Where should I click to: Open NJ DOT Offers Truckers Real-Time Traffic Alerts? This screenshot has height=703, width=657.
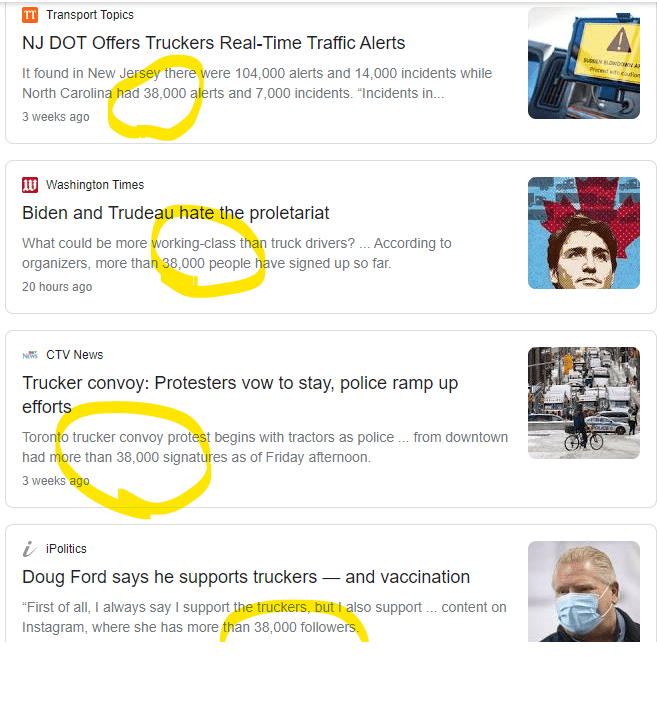213,43
